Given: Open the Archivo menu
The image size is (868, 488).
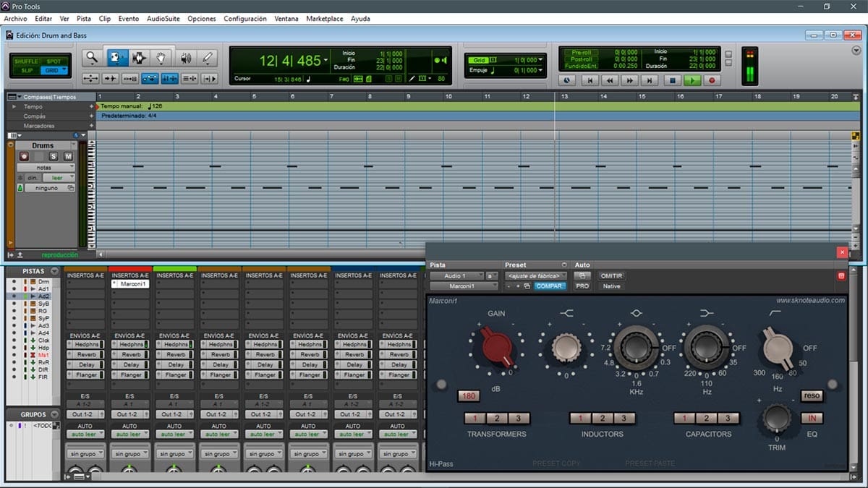Looking at the screenshot, I should (15, 18).
